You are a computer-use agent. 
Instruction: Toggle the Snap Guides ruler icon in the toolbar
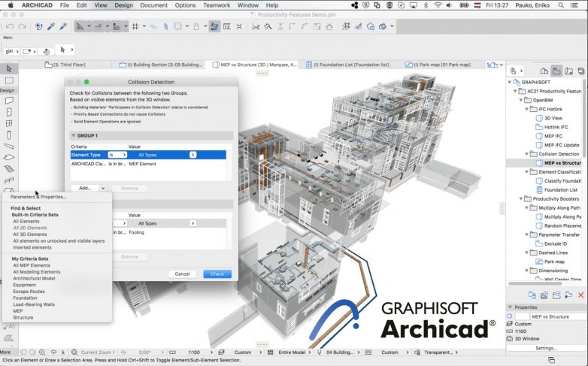98,26
